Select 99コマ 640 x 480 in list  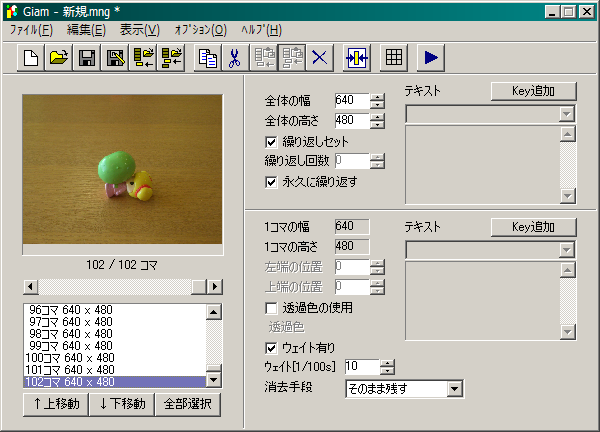[115, 346]
